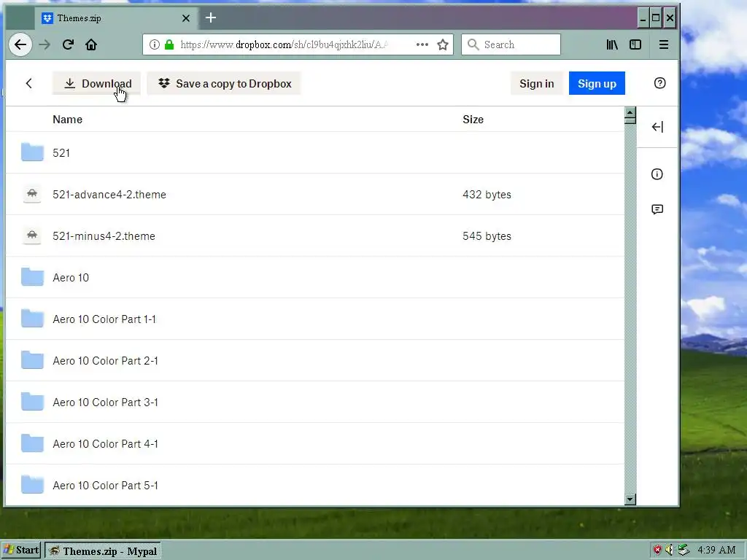Click the 521-minus4-2.theme file icon
This screenshot has width=747, height=560.
[32, 236]
